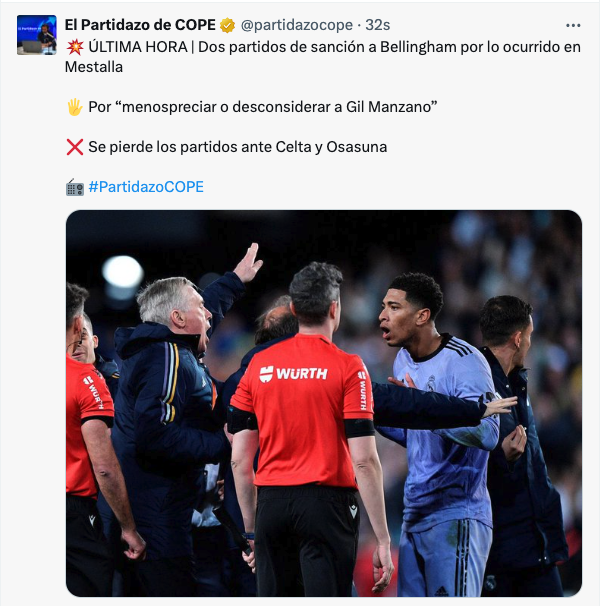This screenshot has height=606, width=601.
Task: Click the referee's black shorts in photo
Action: coord(306,541)
